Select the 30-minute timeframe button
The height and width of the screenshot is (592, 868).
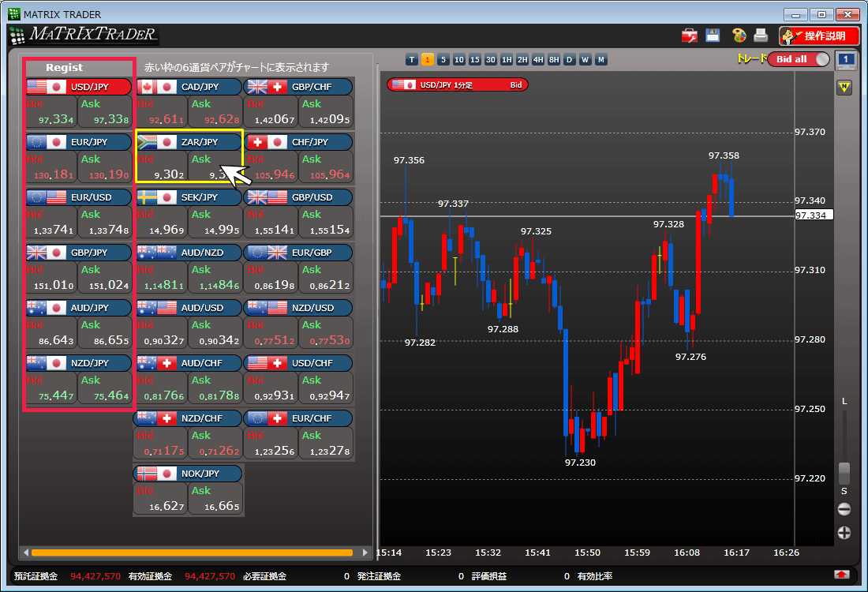click(x=491, y=60)
